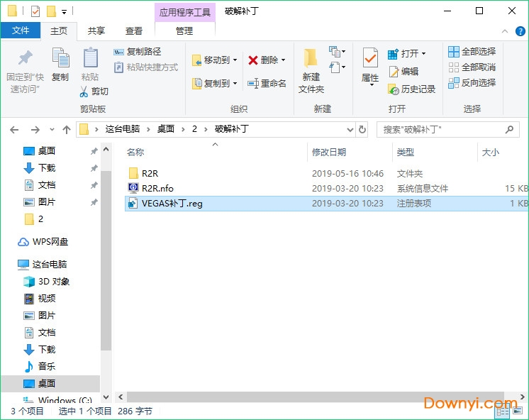Viewport: 529px width, 420px height.
Task: Click the Cut scissors button
Action: click(x=94, y=91)
